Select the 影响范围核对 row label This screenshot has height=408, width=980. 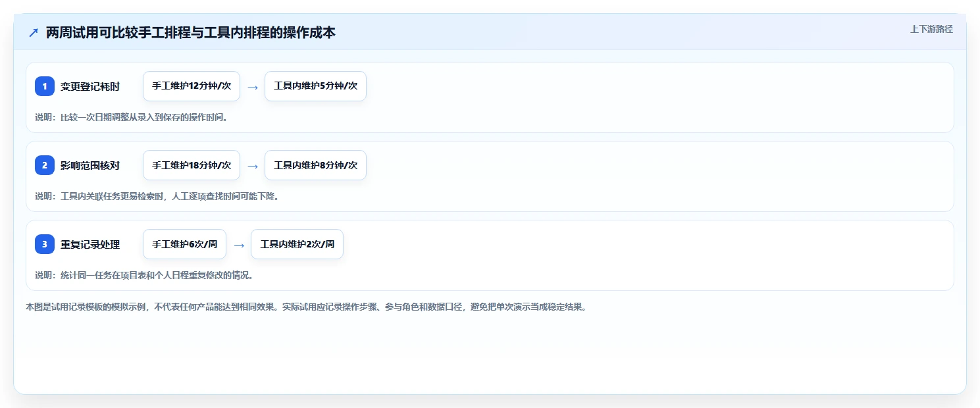tap(90, 165)
